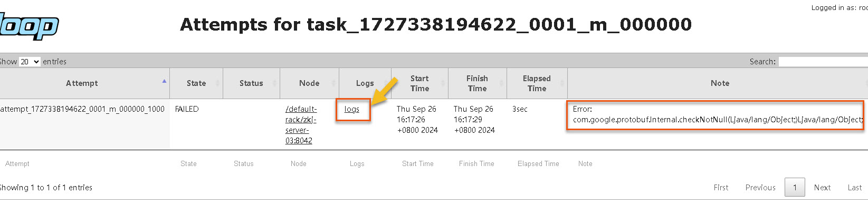Open node link /default-rack/zkj-server-03:8042
Viewport: 868px width, 204px height.
(x=301, y=125)
